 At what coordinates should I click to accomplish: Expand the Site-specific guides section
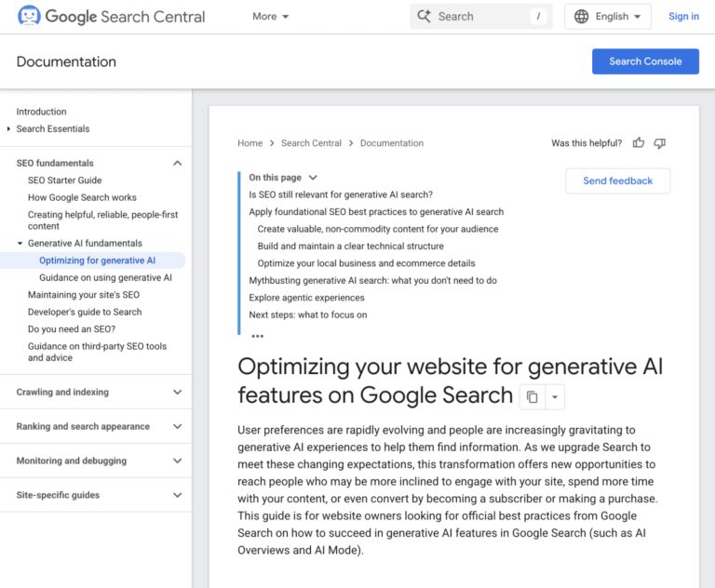click(178, 495)
